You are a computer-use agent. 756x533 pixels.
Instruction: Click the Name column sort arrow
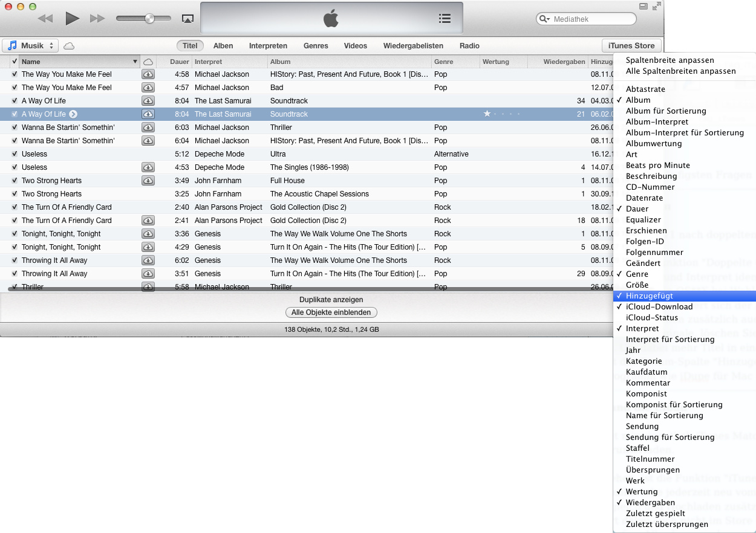(x=135, y=62)
